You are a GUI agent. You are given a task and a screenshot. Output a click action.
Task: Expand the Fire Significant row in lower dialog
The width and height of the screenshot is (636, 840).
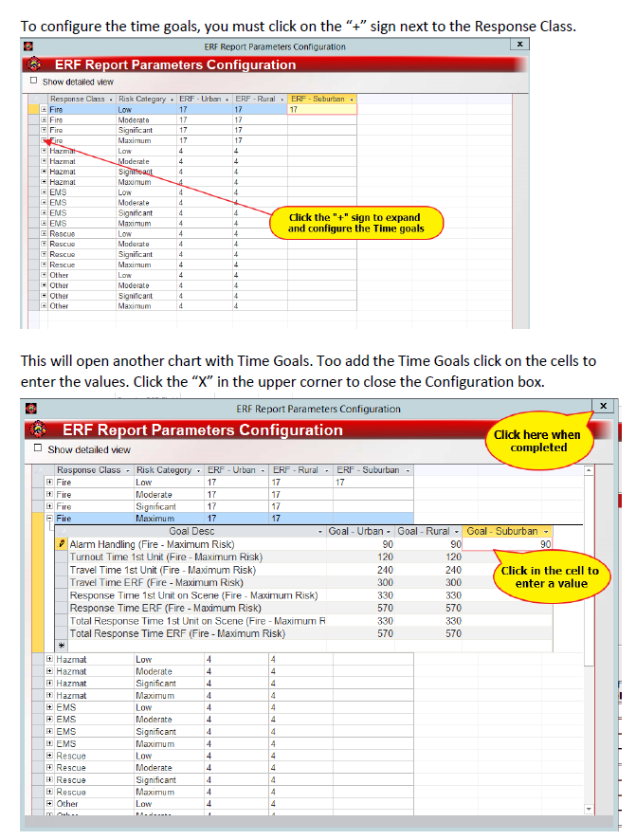[49, 506]
